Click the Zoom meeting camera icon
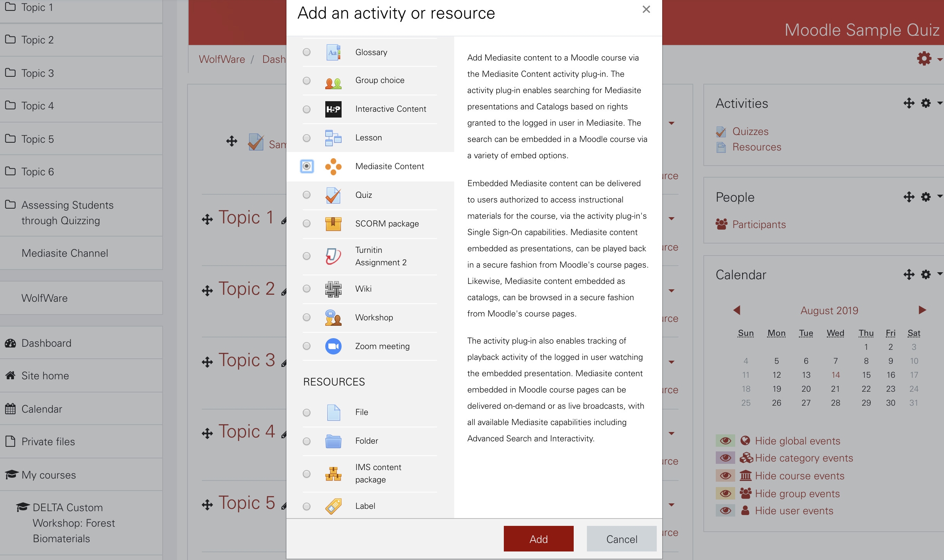This screenshot has height=560, width=944. click(333, 346)
